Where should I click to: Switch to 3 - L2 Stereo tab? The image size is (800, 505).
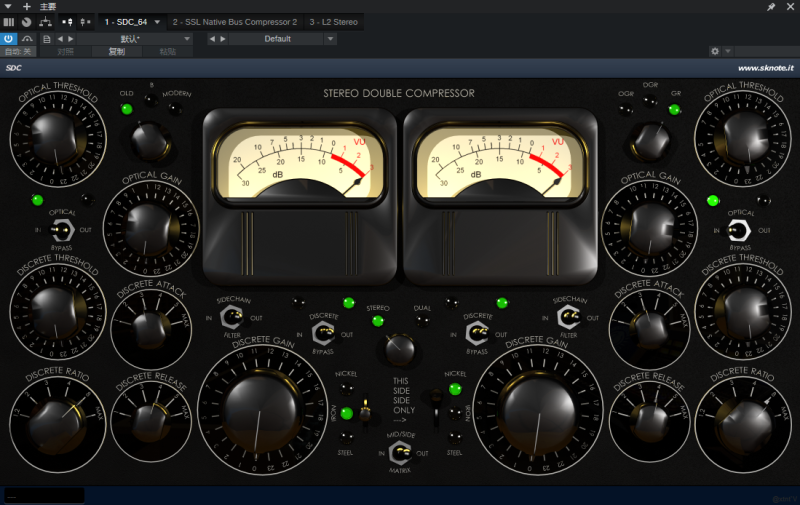[334, 22]
